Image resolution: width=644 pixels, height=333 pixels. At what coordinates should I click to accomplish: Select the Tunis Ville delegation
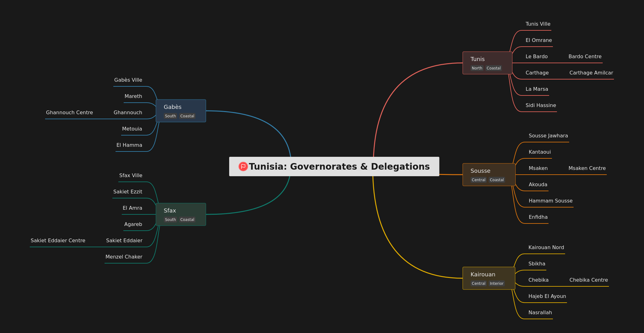tap(538, 24)
